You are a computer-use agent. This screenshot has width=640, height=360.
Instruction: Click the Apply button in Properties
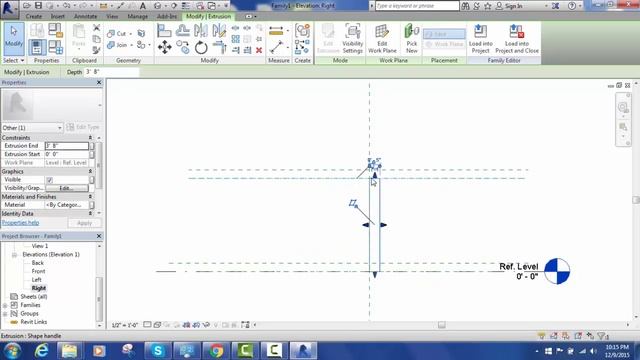[x=84, y=223]
